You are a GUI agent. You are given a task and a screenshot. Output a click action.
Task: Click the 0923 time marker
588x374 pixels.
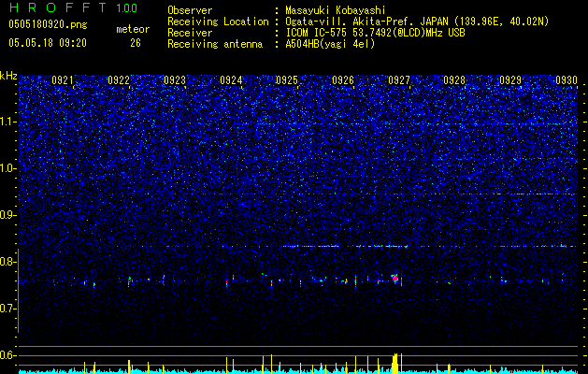click(175, 80)
